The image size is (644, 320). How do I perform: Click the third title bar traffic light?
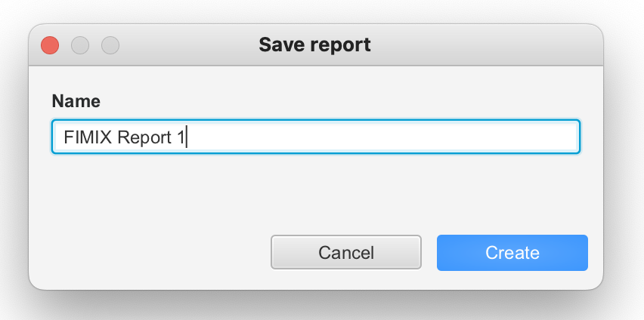[110, 45]
